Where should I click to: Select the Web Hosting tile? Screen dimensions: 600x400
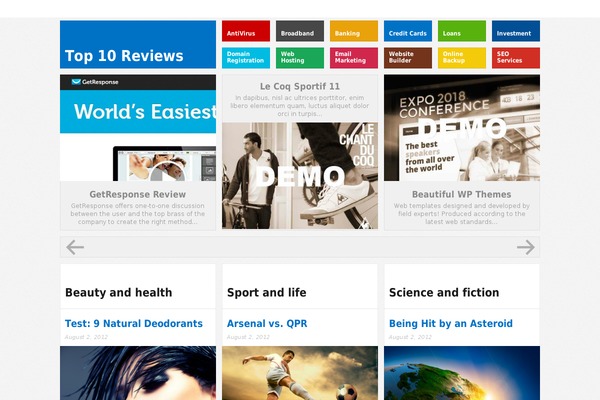(300, 58)
